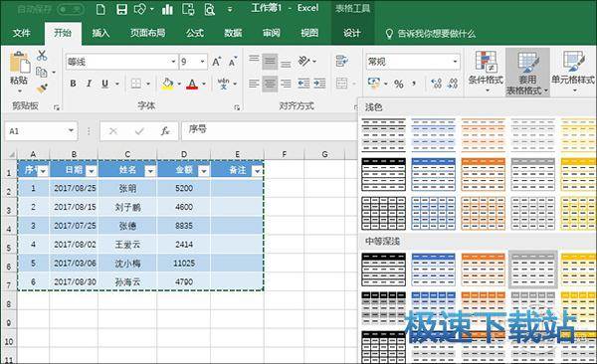Click Increase Indent icon
The height and width of the screenshot is (364, 597).
pos(319,84)
